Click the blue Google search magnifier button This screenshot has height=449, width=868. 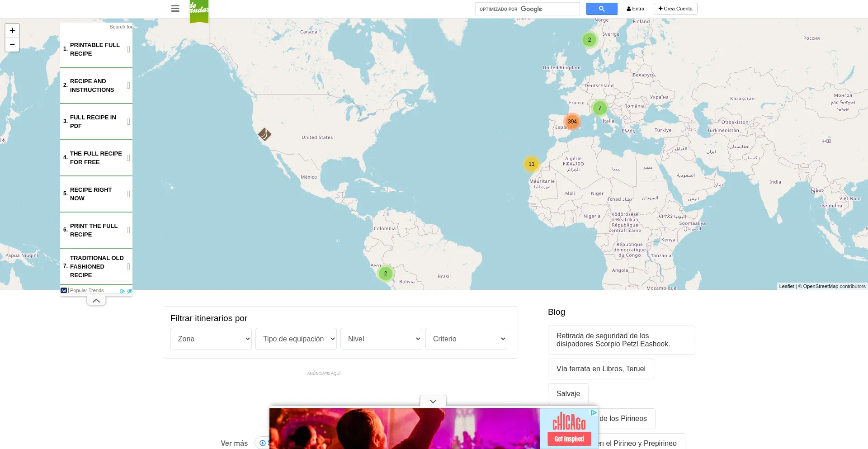click(x=601, y=9)
